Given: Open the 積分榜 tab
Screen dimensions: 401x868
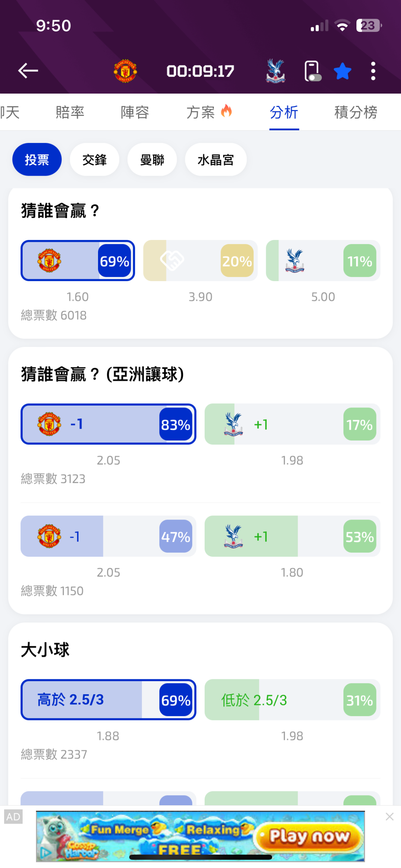Looking at the screenshot, I should (355, 112).
